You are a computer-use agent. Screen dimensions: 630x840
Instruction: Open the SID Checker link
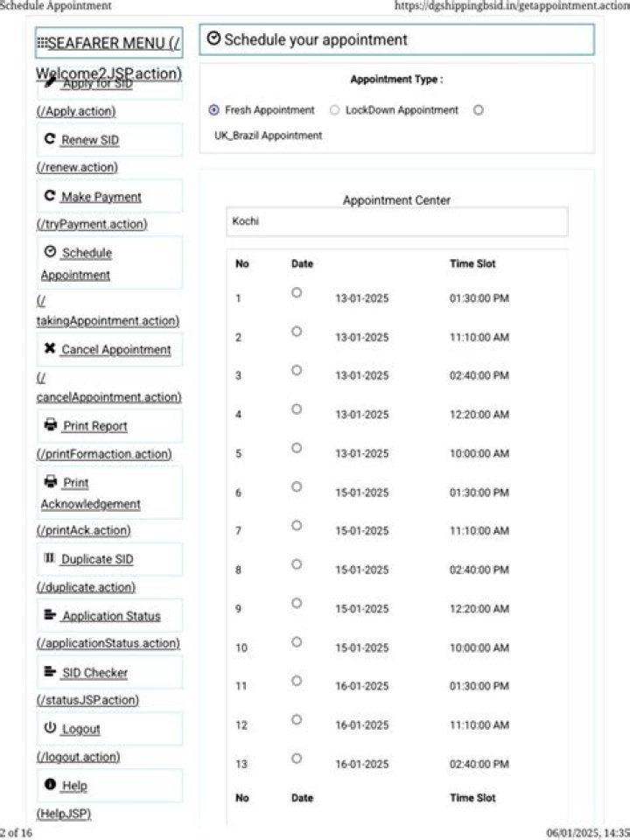(94, 673)
